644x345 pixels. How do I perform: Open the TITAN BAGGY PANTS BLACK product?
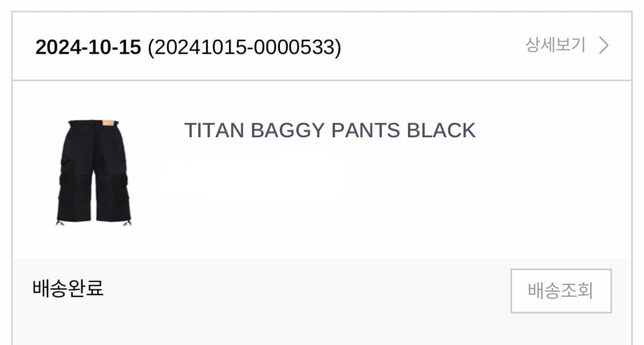point(330,130)
